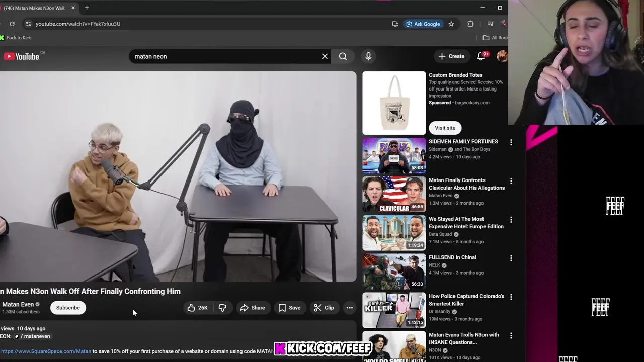Open the browser extensions puzzle icon
This screenshot has height=362, width=644.
pos(470,24)
